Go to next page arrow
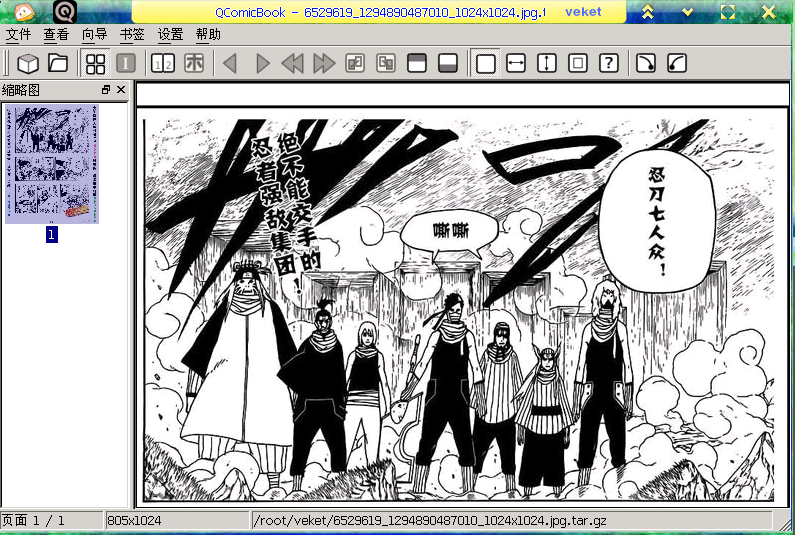795x535 pixels. point(262,63)
